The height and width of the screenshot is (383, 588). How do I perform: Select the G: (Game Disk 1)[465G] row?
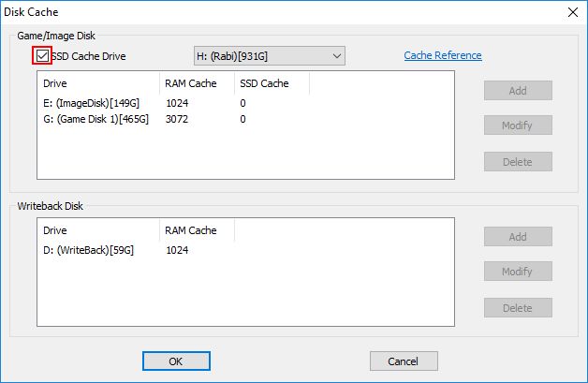245,119
